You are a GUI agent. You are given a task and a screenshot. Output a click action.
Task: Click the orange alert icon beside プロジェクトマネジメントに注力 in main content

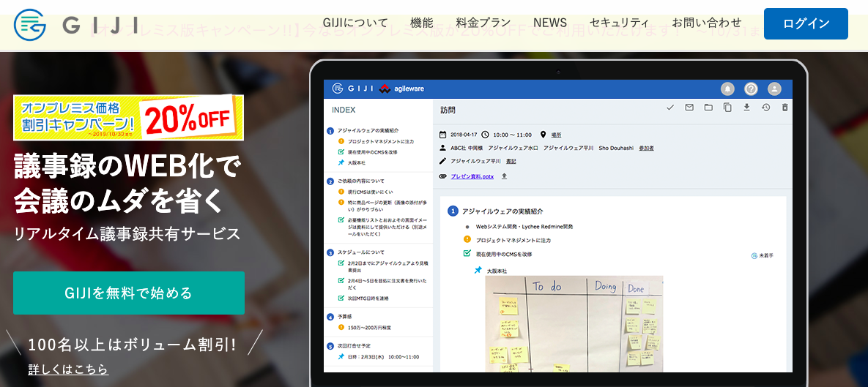pyautogui.click(x=467, y=240)
